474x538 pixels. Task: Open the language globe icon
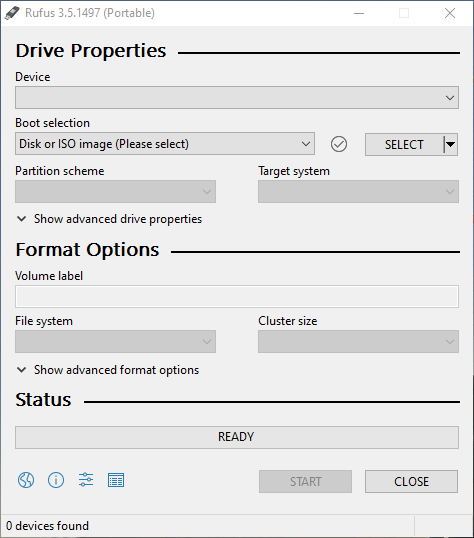click(x=26, y=480)
